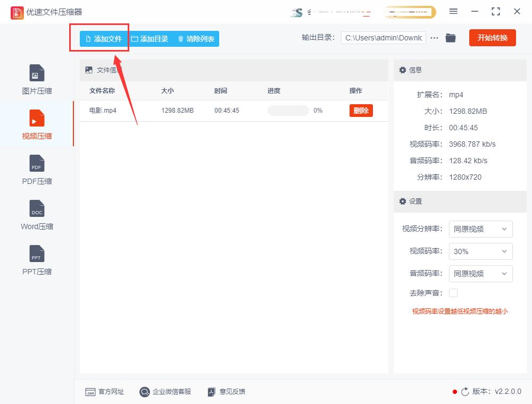Open PPT压缩 compression mode
Screen dimensions: 532x404
(36, 259)
